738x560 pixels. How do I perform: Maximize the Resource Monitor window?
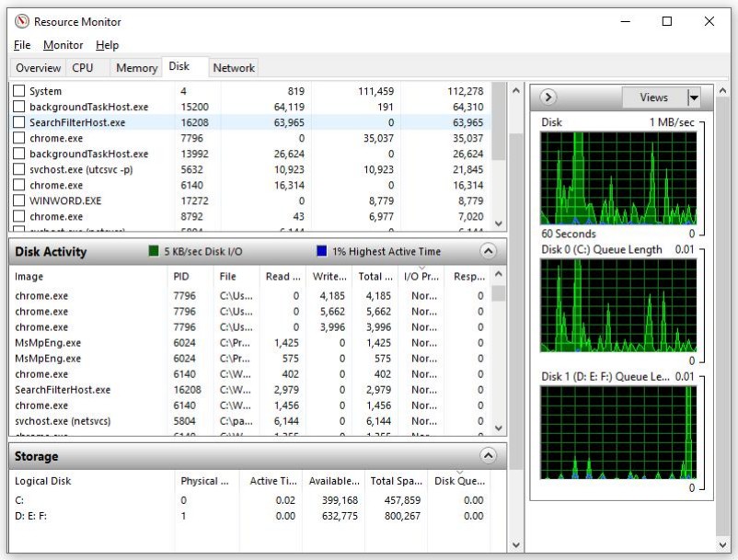[667, 21]
